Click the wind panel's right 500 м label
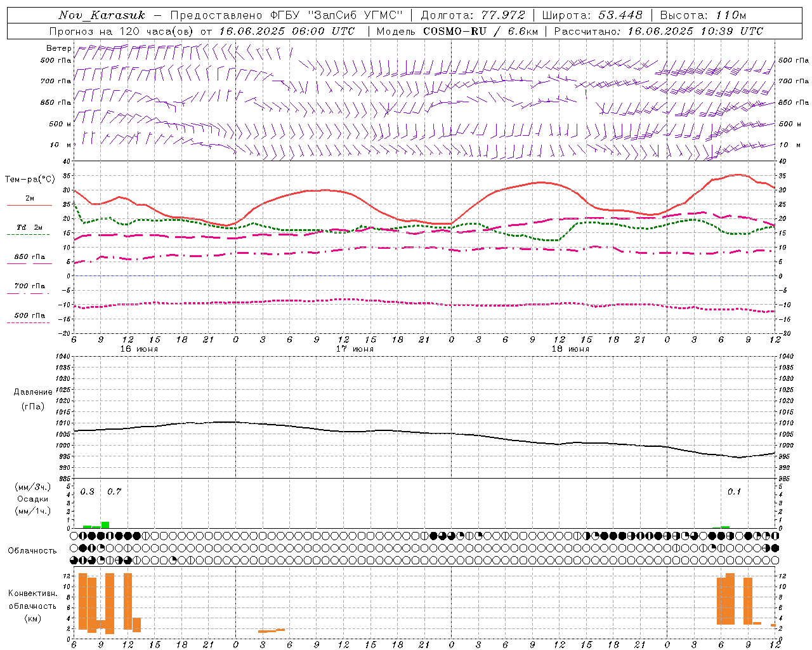 [x=790, y=124]
